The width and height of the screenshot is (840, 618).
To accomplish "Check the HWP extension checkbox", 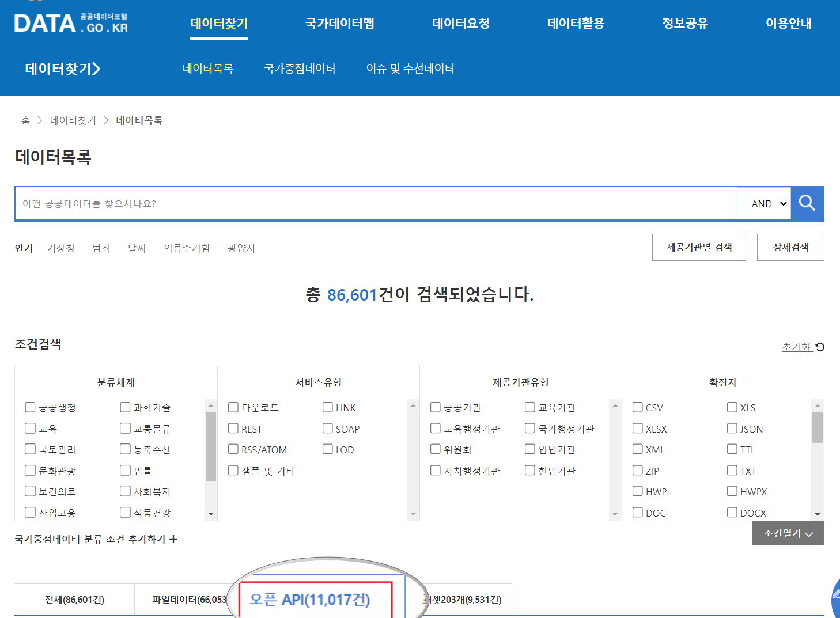I will tap(638, 491).
